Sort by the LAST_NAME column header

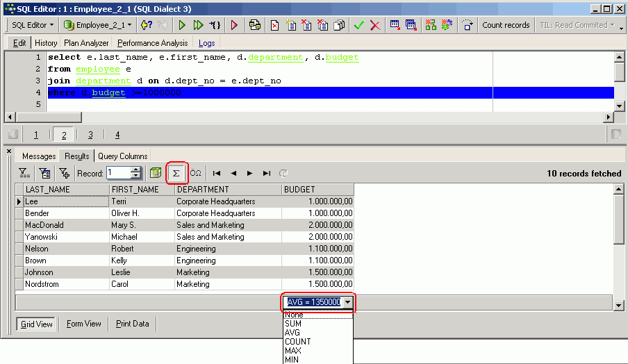(66, 190)
